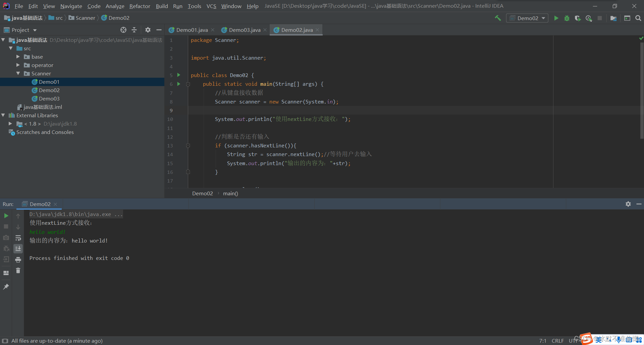
Task: Open the File menu
Action: click(19, 6)
